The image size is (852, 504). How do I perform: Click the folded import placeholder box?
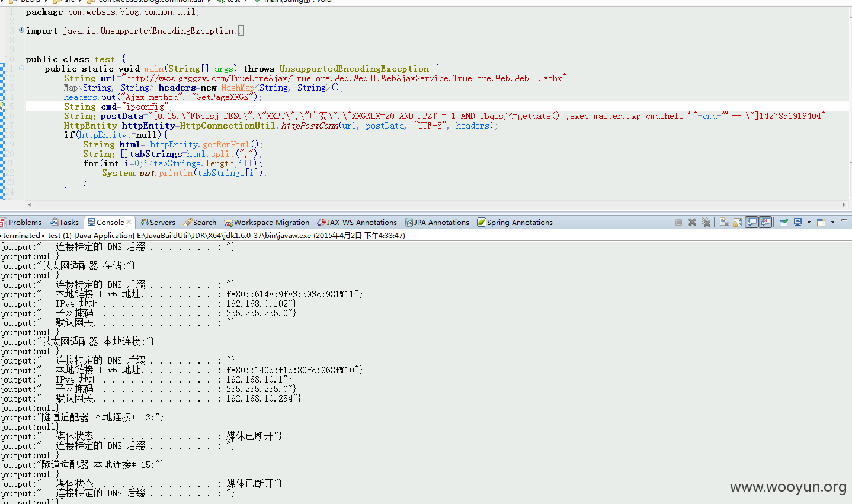[x=241, y=31]
